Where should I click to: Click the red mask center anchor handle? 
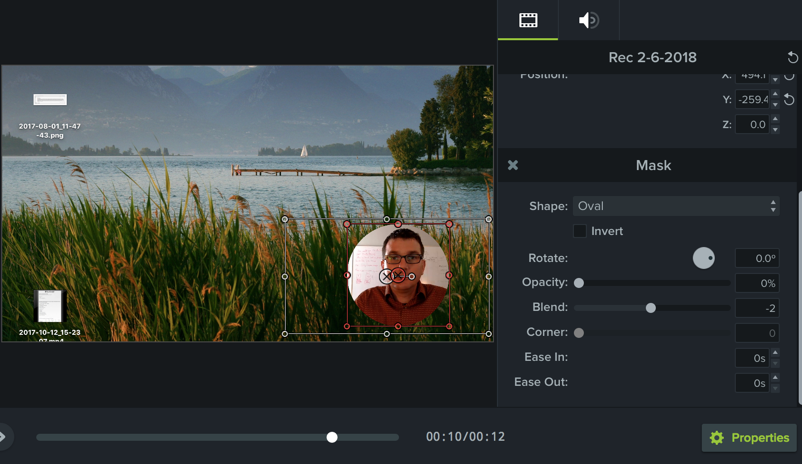coord(398,276)
